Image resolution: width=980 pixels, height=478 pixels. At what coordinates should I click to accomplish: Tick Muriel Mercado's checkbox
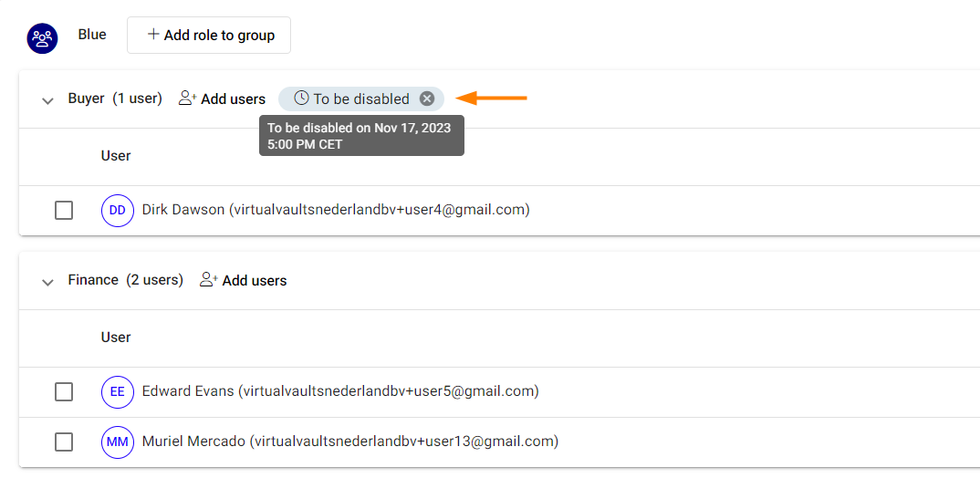coord(64,442)
